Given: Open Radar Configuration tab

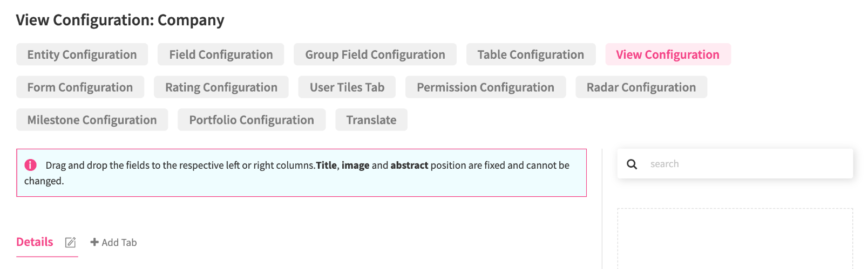Looking at the screenshot, I should (x=641, y=87).
